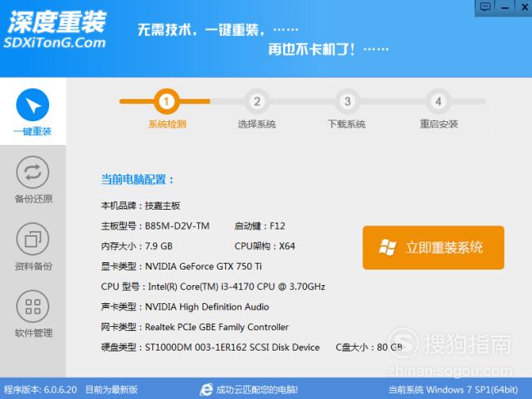This screenshot has width=532, height=399.
Task: Click the 选择系统 step label
Action: click(x=257, y=124)
